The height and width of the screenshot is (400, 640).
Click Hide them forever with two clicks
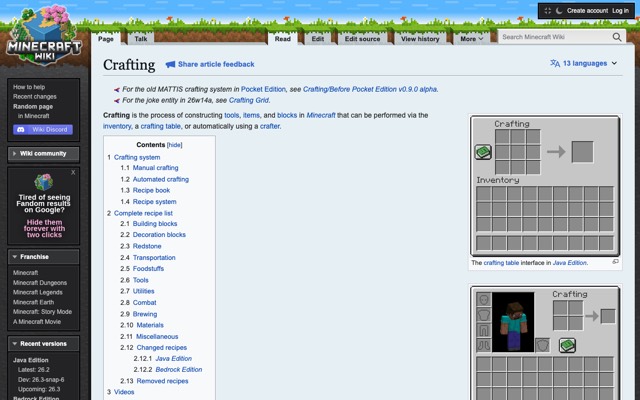44,229
